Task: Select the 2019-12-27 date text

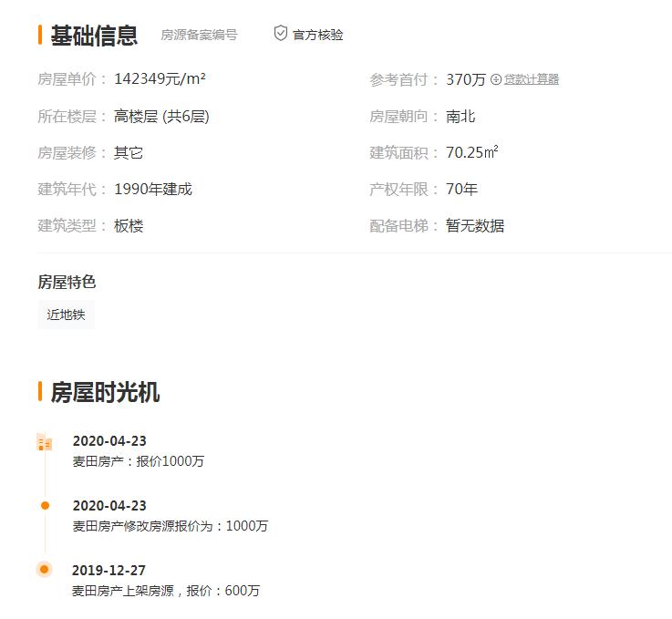Action: tap(109, 570)
